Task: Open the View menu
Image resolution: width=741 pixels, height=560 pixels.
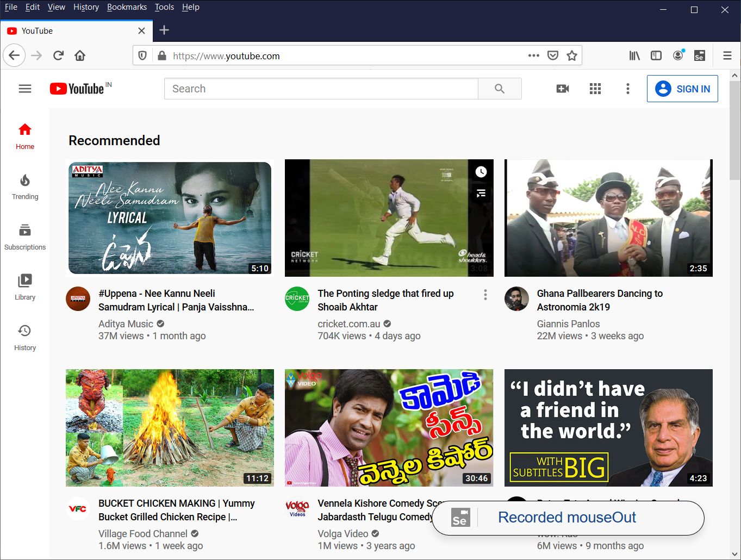Action: tap(57, 7)
